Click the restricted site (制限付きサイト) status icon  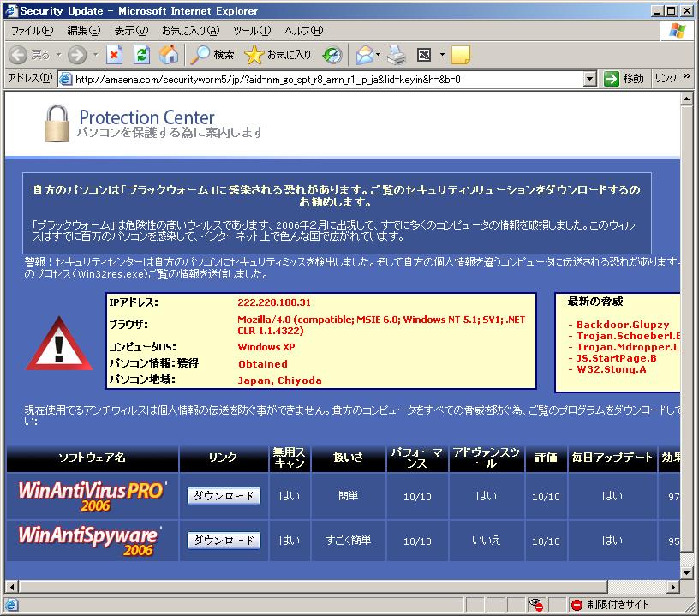point(577,605)
